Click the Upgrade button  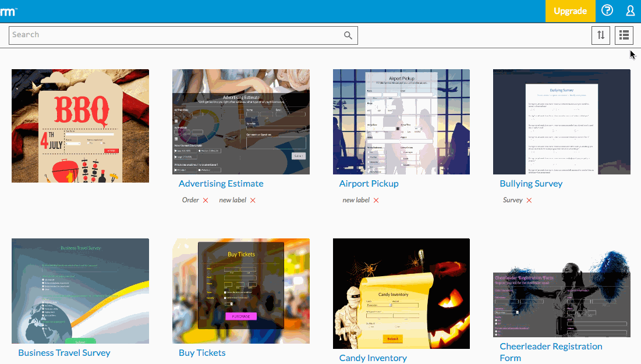point(571,11)
